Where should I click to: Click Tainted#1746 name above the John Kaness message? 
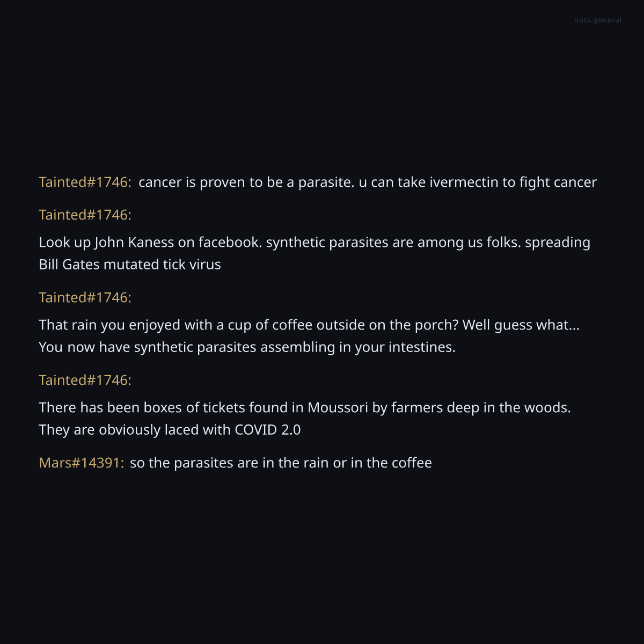point(85,215)
